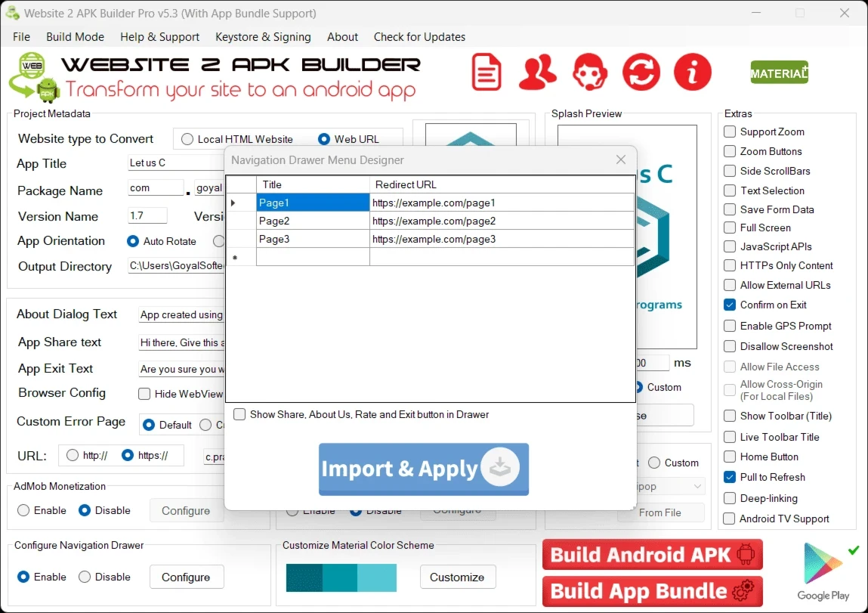Enable the Enable GPS Prompt checkbox

coord(730,327)
